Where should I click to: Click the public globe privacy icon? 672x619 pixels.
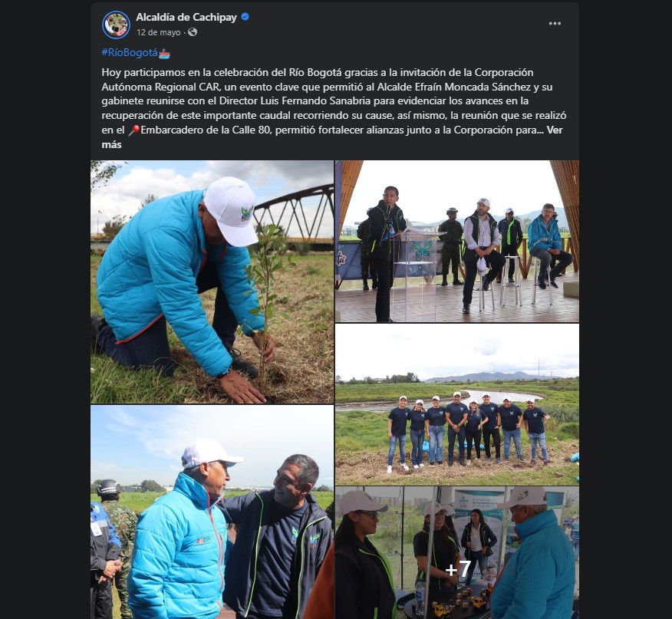(193, 32)
